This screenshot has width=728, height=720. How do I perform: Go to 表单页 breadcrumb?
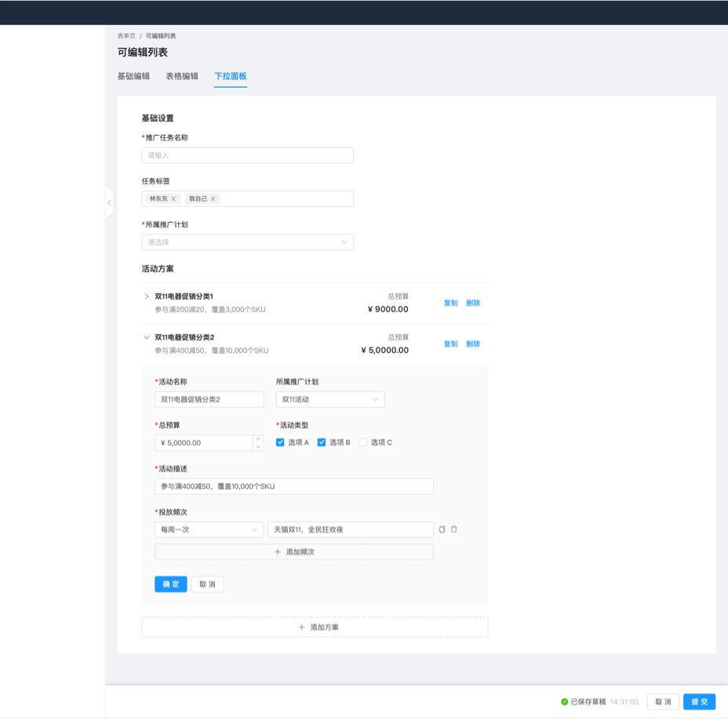point(126,36)
